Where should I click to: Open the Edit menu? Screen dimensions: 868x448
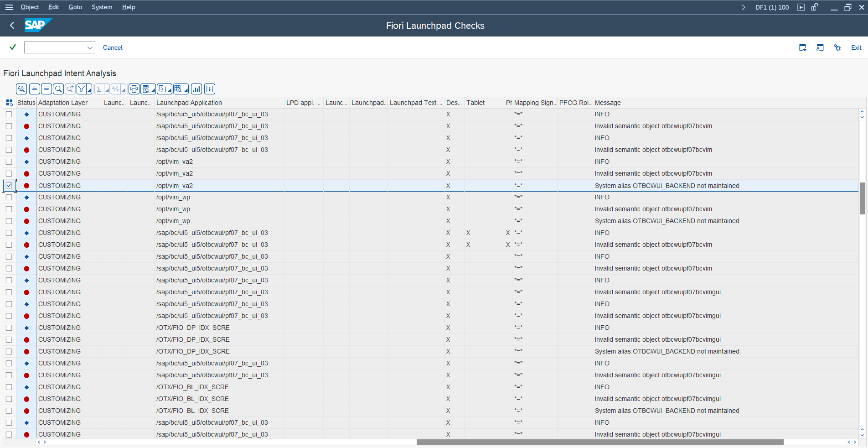click(x=54, y=7)
